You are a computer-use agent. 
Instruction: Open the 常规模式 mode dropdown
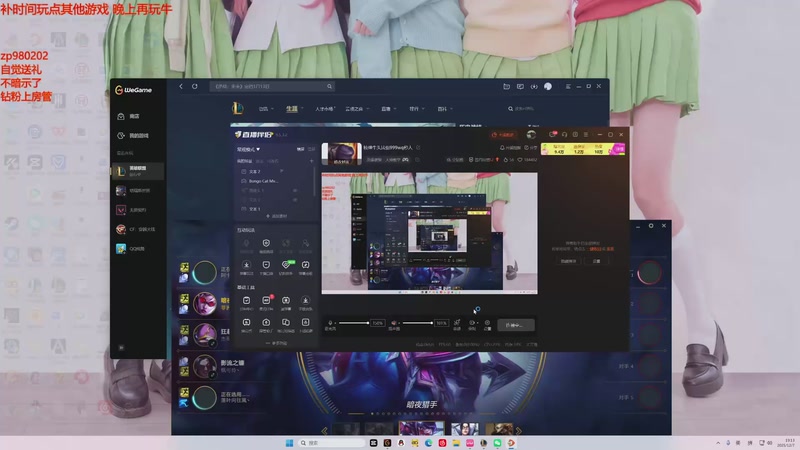(248, 149)
